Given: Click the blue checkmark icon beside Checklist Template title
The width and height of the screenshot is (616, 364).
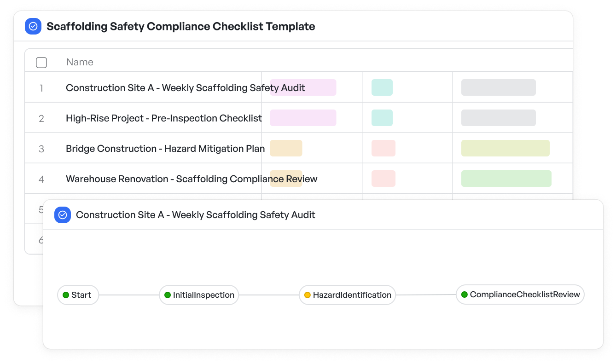Looking at the screenshot, I should point(33,26).
